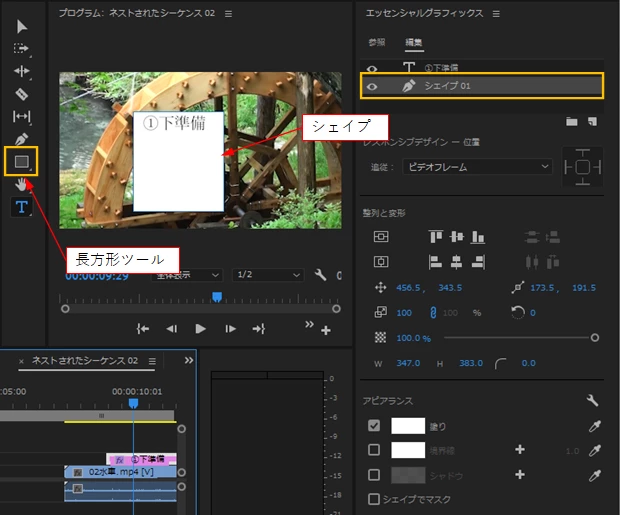Select the Hand tool

click(21, 184)
